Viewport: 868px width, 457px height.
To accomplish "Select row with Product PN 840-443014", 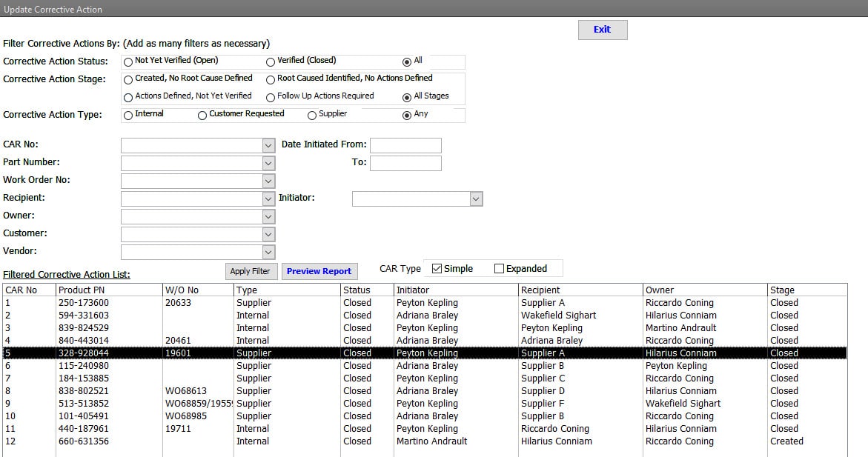I will coord(425,341).
